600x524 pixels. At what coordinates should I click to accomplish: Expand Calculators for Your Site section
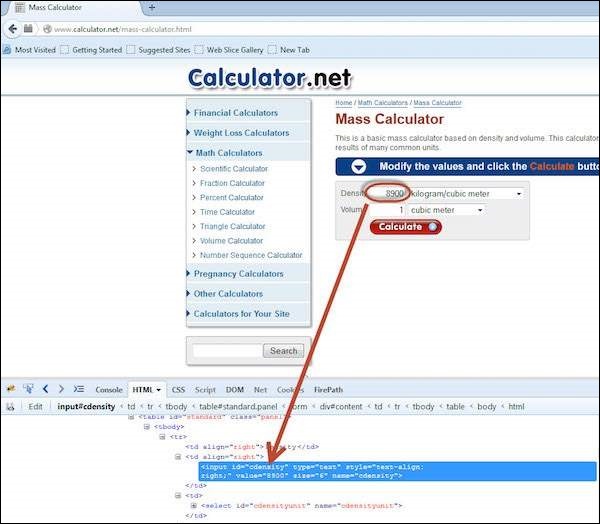point(241,313)
